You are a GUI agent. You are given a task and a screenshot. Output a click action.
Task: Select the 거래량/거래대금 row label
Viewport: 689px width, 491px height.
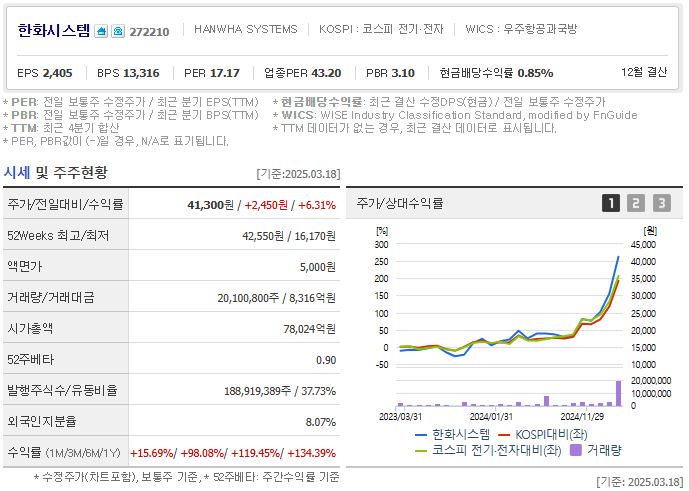tap(51, 298)
